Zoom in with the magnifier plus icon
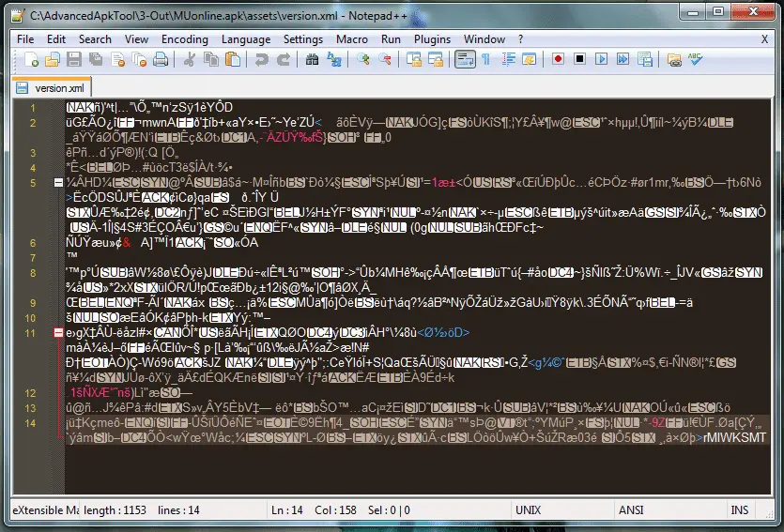The height and width of the screenshot is (532, 784). click(x=363, y=60)
